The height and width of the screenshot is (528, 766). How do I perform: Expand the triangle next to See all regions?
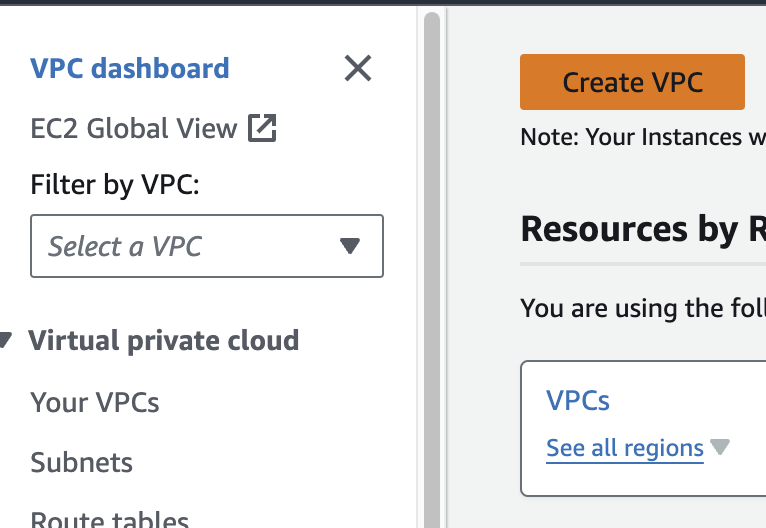coord(720,447)
